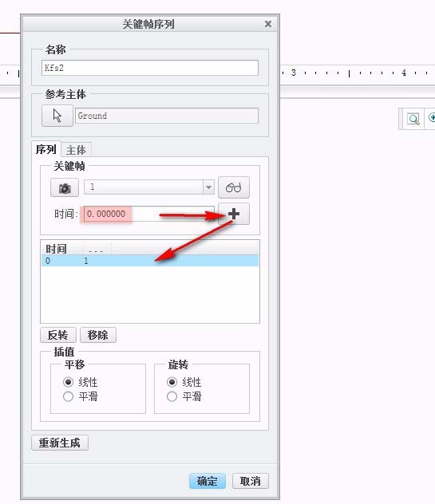Image resolution: width=435 pixels, height=504 pixels.
Task: Cancel with the 取消 button
Action: [x=251, y=481]
